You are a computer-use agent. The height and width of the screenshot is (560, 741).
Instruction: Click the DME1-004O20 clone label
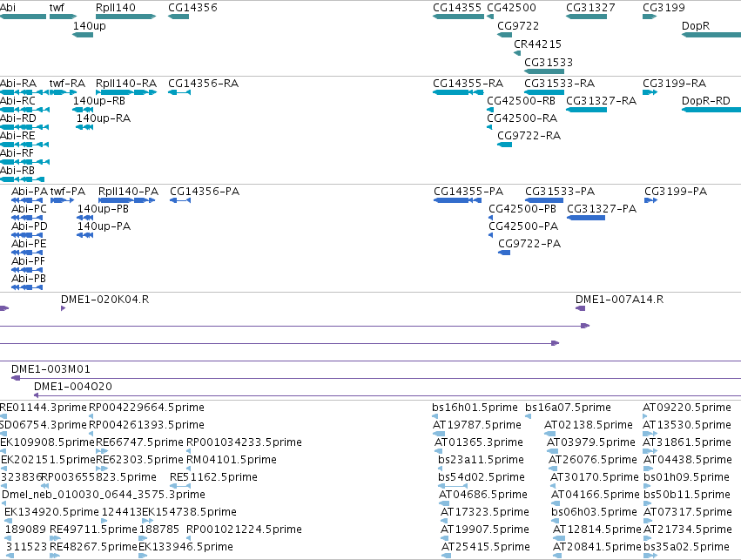tap(73, 387)
